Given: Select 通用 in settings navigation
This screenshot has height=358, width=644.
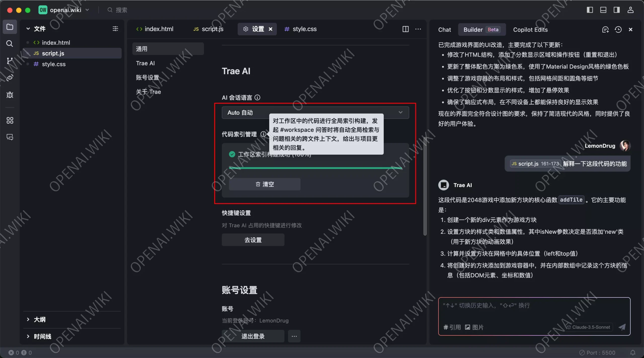Looking at the screenshot, I should pos(168,49).
